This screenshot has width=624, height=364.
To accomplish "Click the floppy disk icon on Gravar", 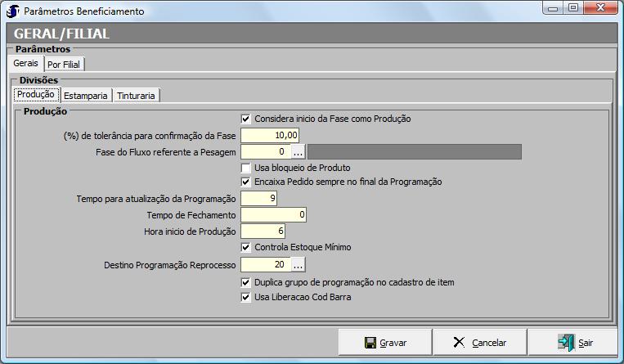I will coord(370,343).
